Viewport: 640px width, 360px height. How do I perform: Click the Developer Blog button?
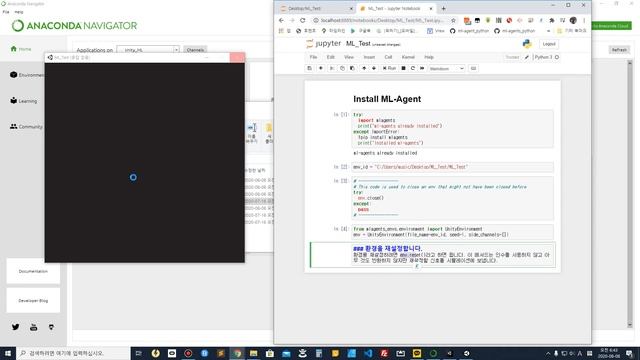33,300
